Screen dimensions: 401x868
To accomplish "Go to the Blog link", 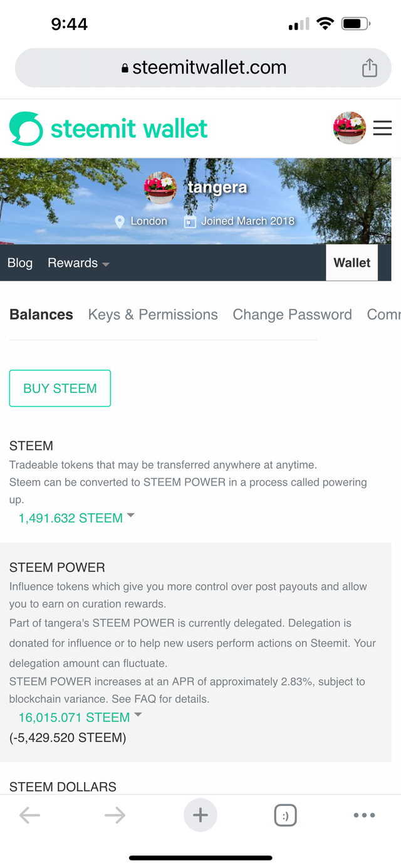I will tap(20, 263).
